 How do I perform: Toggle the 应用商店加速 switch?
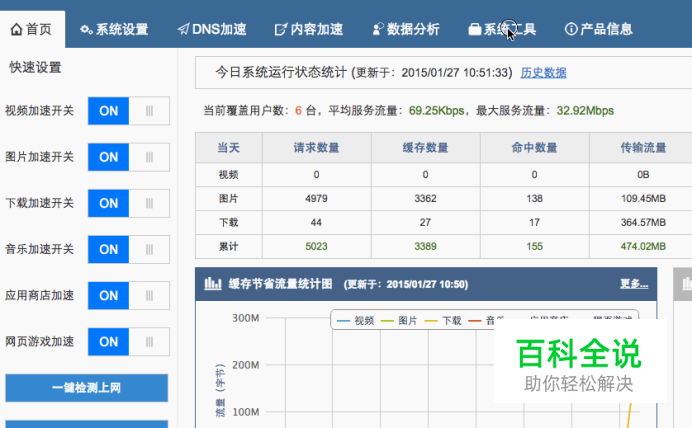tap(128, 296)
